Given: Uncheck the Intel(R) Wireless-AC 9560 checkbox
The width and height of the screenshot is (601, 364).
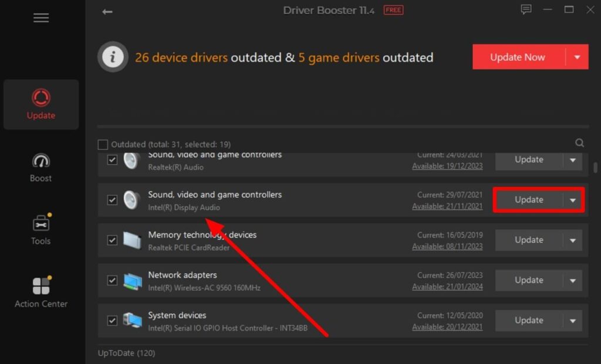Looking at the screenshot, I should [112, 280].
